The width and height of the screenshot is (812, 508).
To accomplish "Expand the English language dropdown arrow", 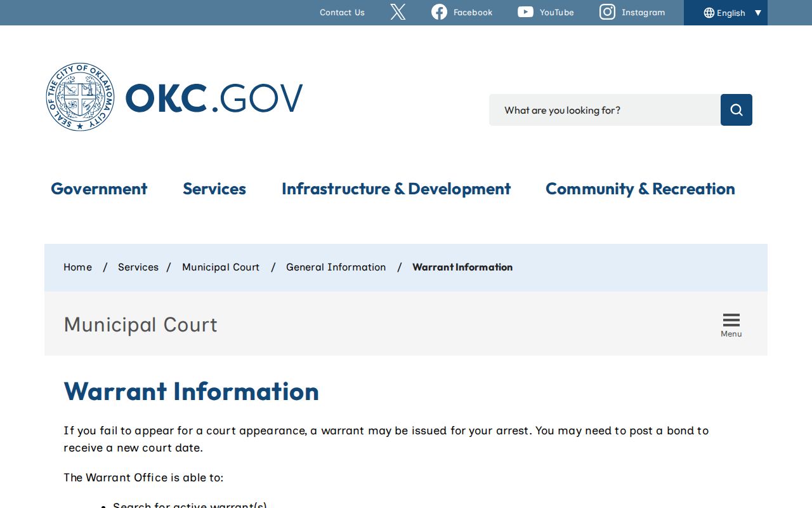I will [x=757, y=13].
